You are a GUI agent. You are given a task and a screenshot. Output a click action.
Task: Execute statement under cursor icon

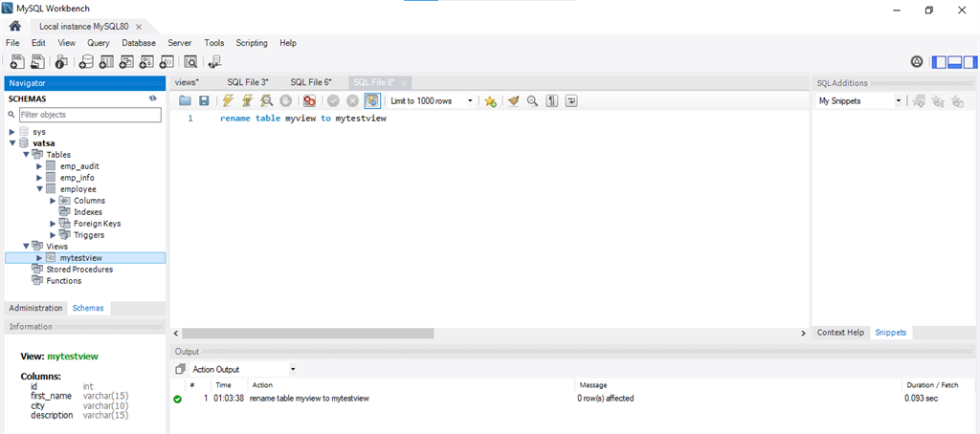[248, 100]
